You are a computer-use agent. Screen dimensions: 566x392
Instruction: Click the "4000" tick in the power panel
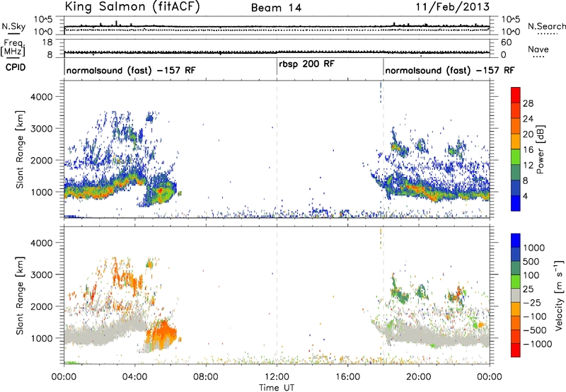pos(41,97)
